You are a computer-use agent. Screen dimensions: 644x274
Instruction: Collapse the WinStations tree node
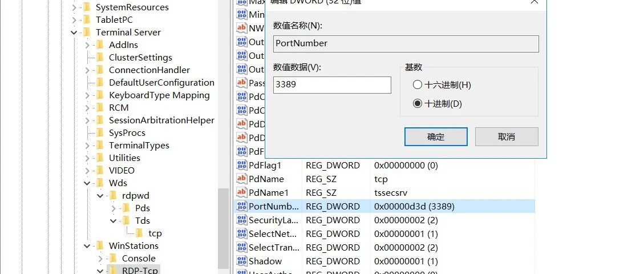point(87,246)
